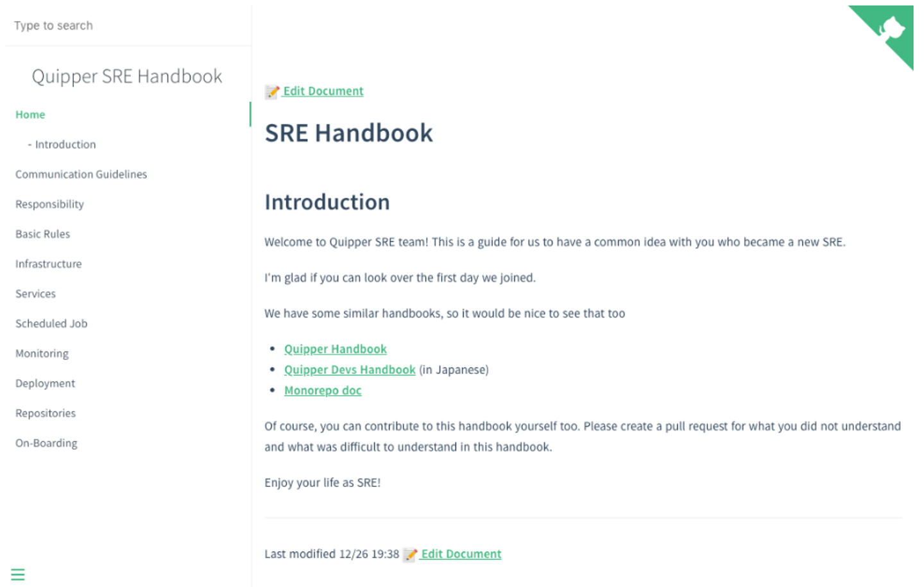Image resolution: width=924 pixels, height=587 pixels.
Task: Select Infrastructure from the sidebar
Action: [48, 264]
